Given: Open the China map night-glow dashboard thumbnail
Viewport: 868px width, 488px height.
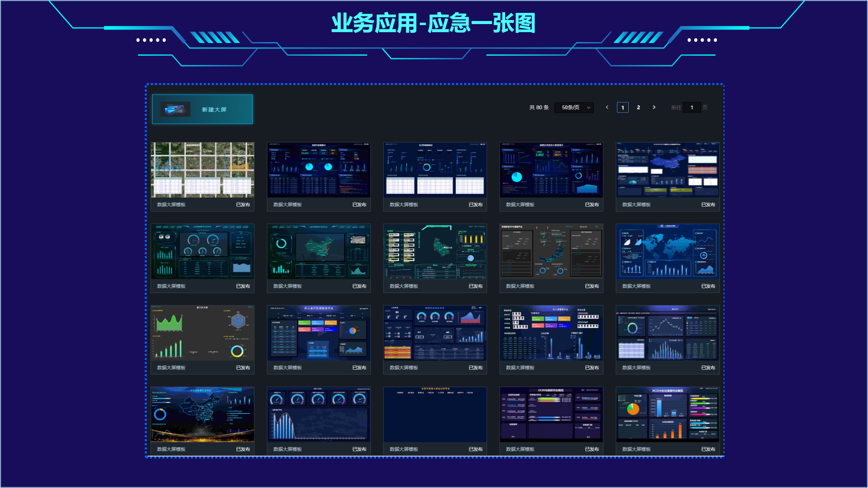Looking at the screenshot, I should coord(202,414).
